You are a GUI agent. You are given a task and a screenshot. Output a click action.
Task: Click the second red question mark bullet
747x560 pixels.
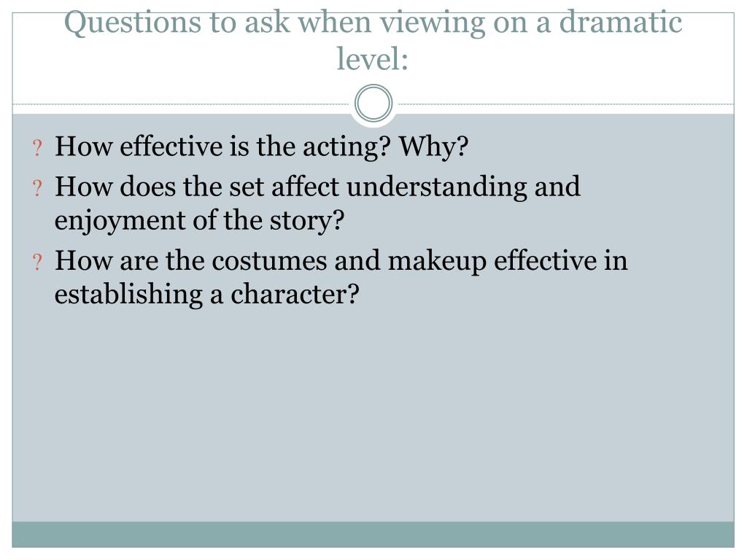coord(37,188)
